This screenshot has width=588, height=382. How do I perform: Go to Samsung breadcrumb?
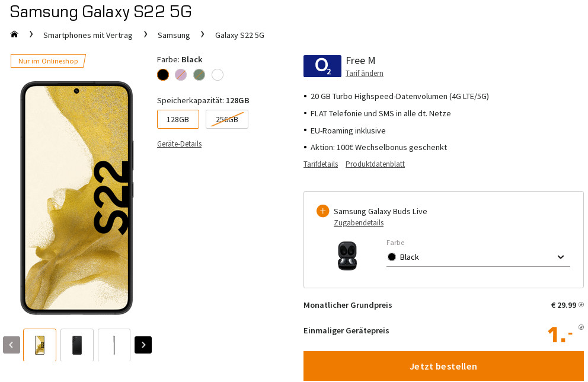(x=174, y=35)
